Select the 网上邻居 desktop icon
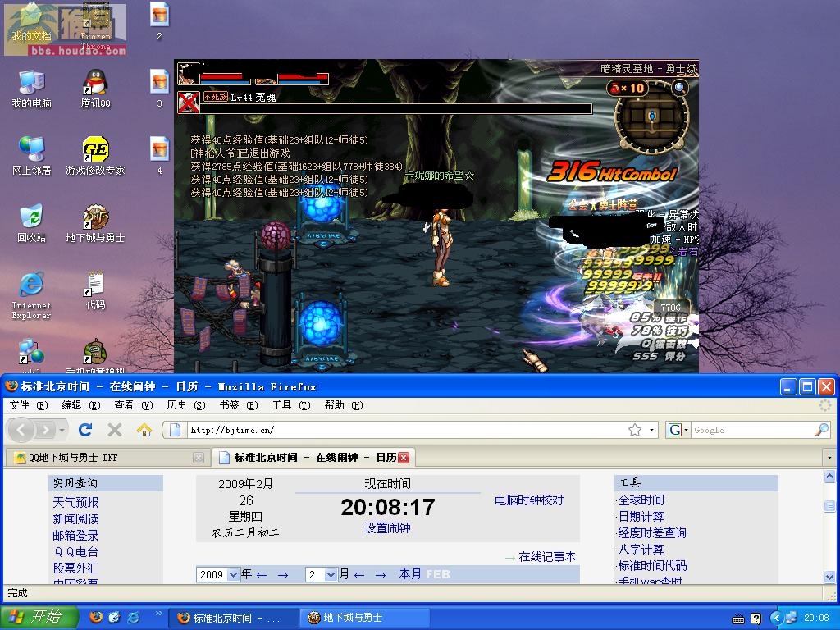The width and height of the screenshot is (840, 630). click(x=32, y=156)
